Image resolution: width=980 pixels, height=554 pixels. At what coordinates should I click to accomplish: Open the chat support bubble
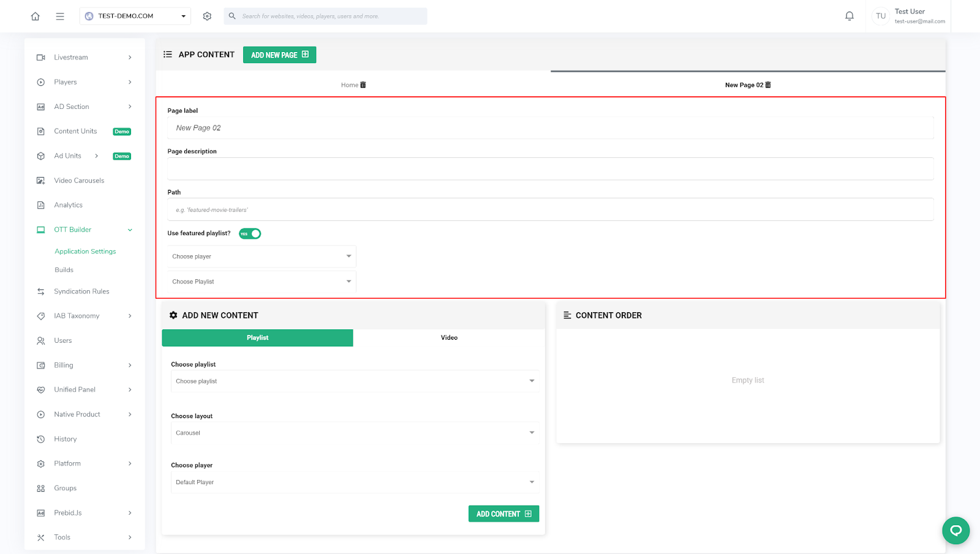click(956, 530)
